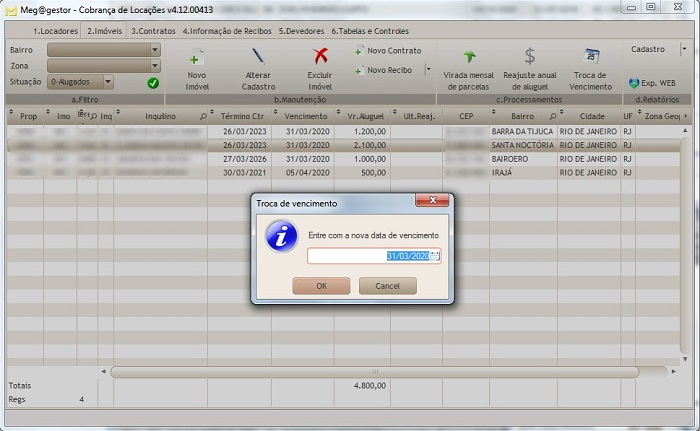Click sort arrows on Prop column
The width and height of the screenshot is (700, 431).
(11, 112)
